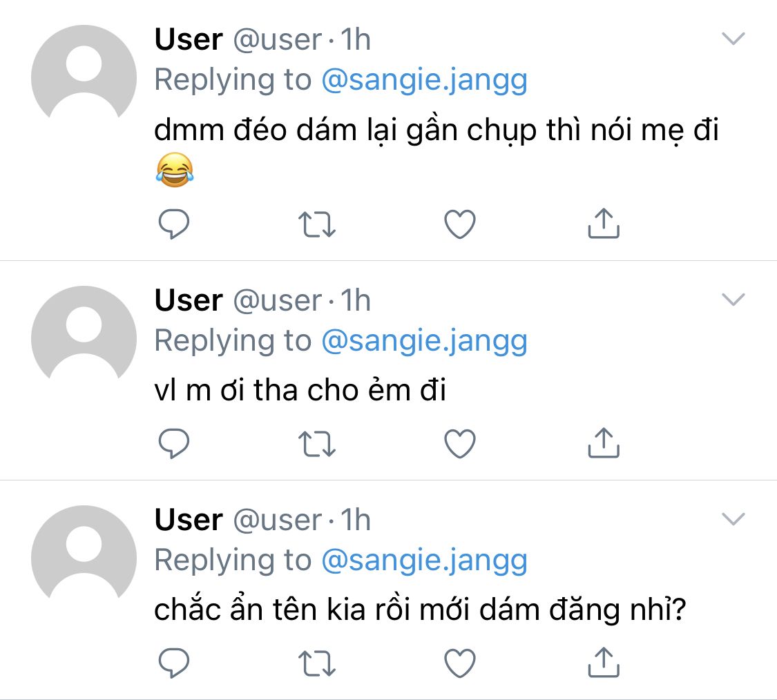The width and height of the screenshot is (777, 700).
Task: Like the "chắc ẩn tên kia" tweet
Action: [x=460, y=663]
